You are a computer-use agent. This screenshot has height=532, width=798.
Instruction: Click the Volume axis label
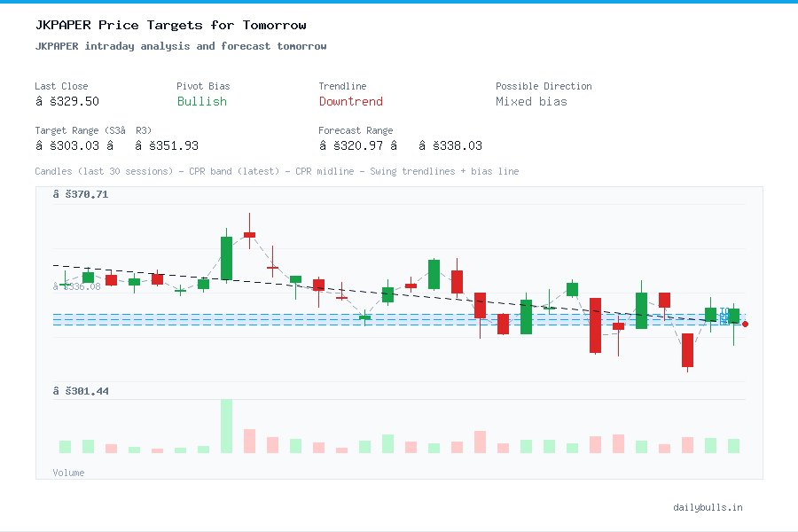(x=68, y=473)
